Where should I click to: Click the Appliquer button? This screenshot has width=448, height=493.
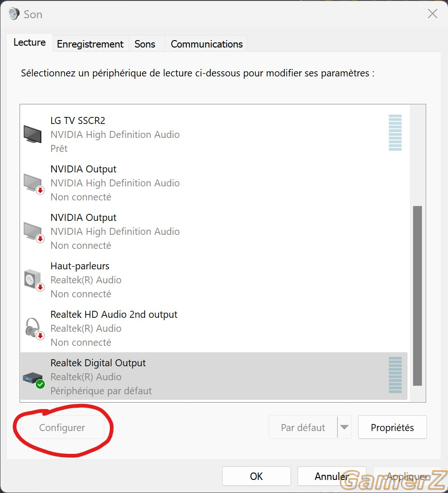[408, 476]
